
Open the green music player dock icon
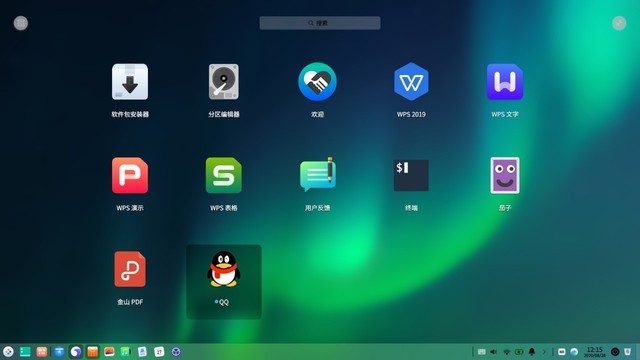(x=125, y=351)
